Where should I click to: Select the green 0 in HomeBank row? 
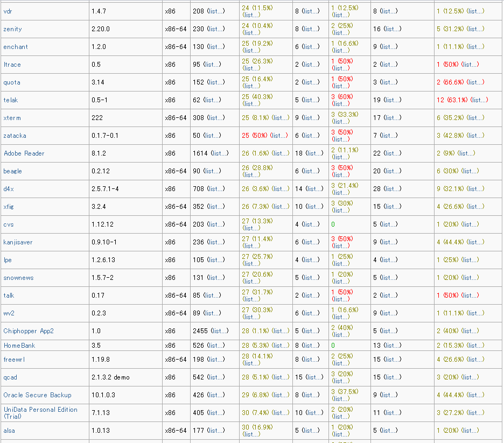point(333,346)
